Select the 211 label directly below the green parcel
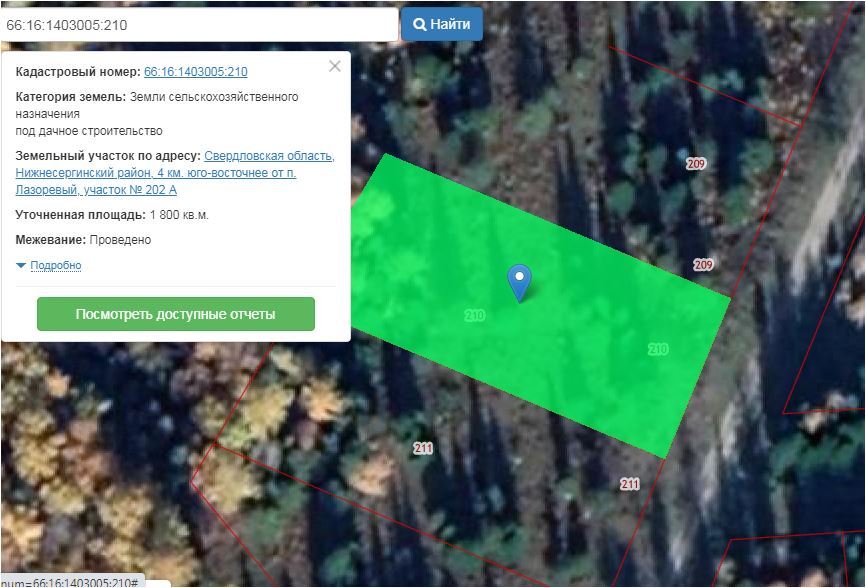Image resolution: width=866 pixels, height=588 pixels. (x=423, y=448)
